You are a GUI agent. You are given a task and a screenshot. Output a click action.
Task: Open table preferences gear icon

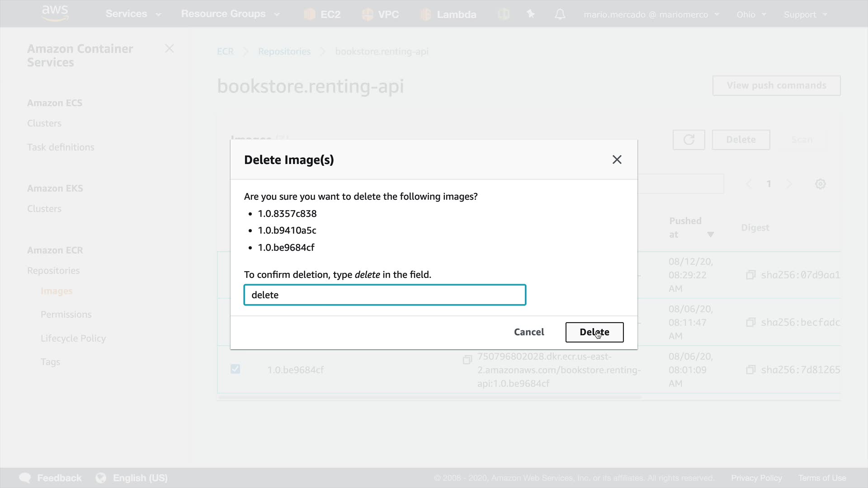tap(820, 184)
